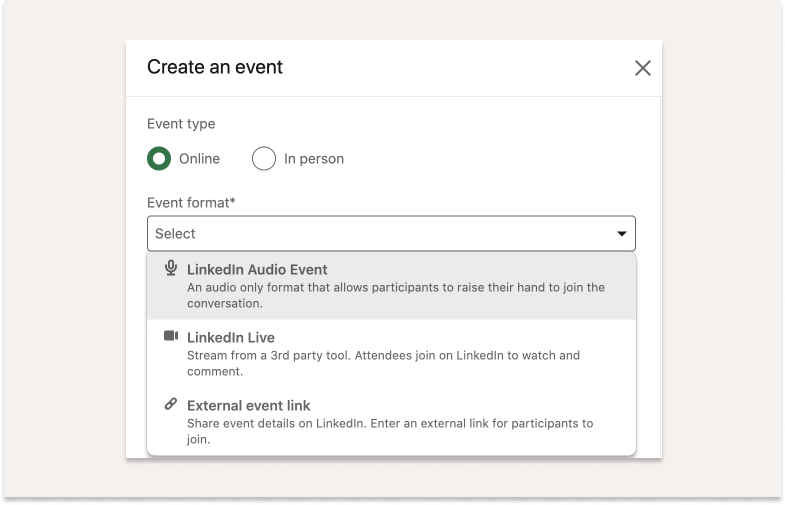Image resolution: width=785 pixels, height=505 pixels.
Task: Choose External event link option
Action: [x=391, y=422]
